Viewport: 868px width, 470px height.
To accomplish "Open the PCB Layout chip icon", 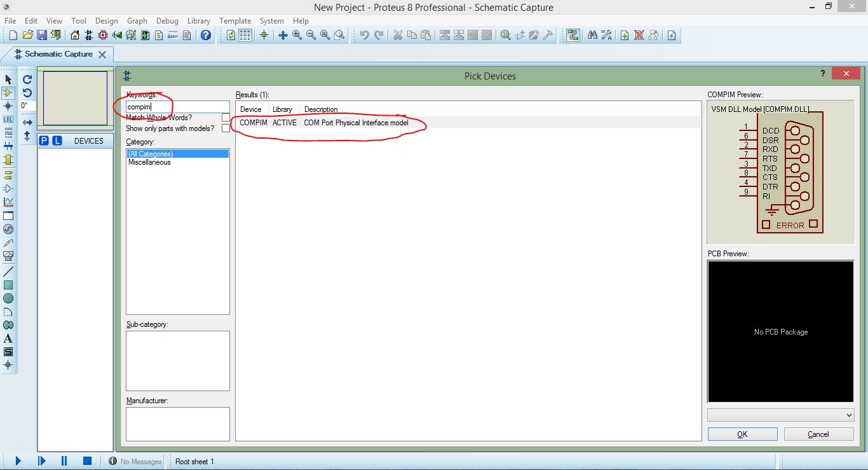I will (x=103, y=35).
